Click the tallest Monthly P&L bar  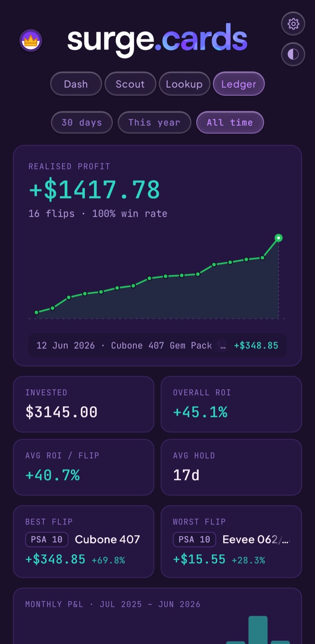pyautogui.click(x=258, y=630)
